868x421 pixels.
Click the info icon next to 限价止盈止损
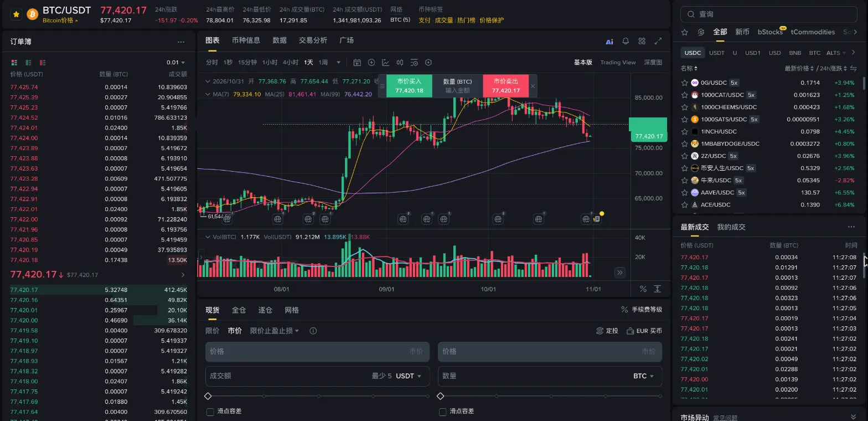(313, 331)
